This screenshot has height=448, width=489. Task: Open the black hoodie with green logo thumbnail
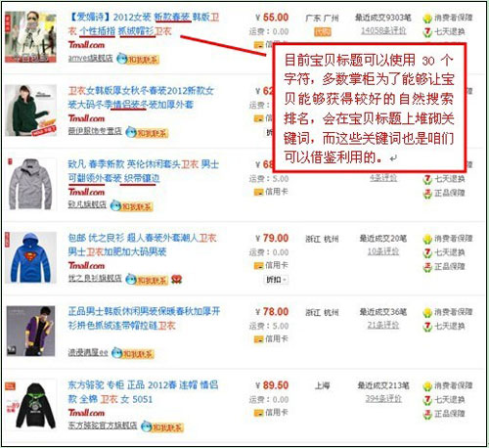click(x=31, y=404)
